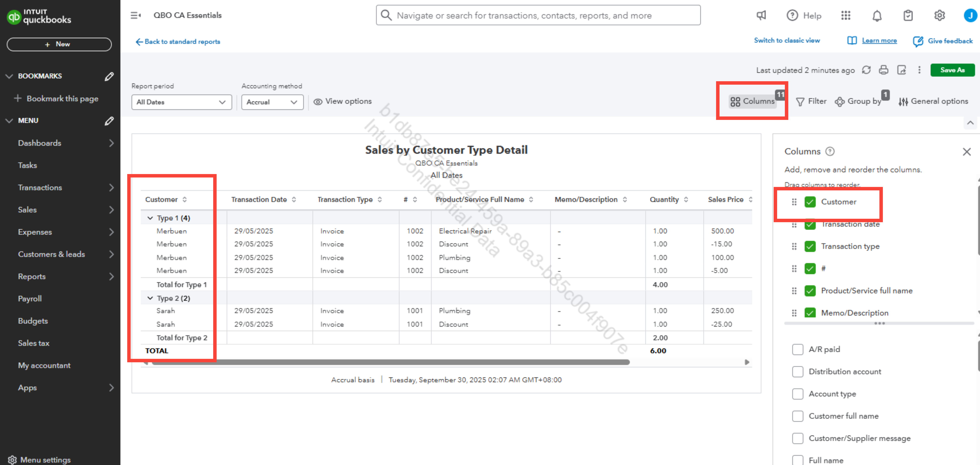Enable the A/R paid column checkbox
The height and width of the screenshot is (465, 980).
coord(797,349)
